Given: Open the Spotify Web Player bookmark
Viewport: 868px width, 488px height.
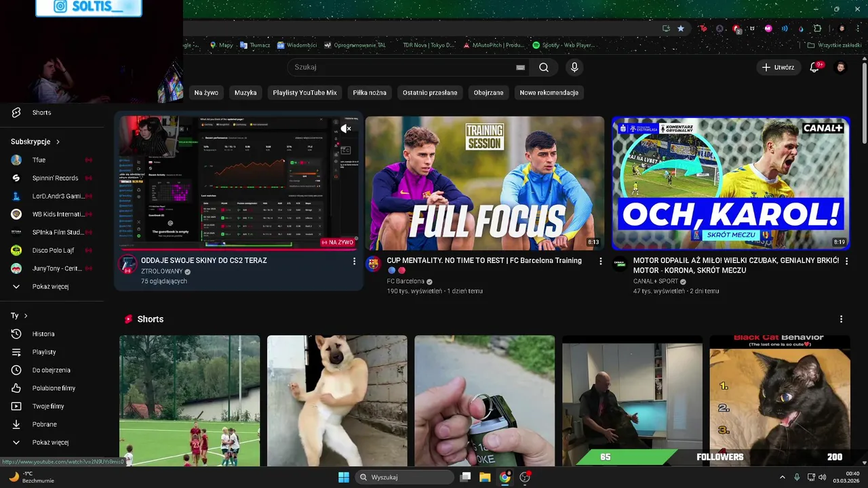Looking at the screenshot, I should point(564,45).
